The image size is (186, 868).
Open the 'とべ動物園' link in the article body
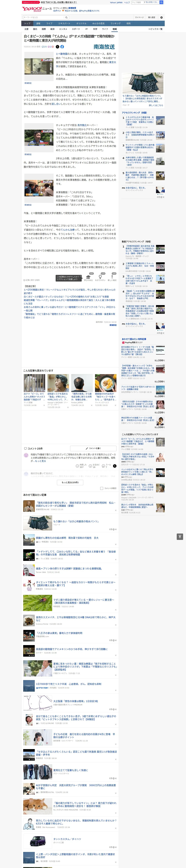[61, 54]
